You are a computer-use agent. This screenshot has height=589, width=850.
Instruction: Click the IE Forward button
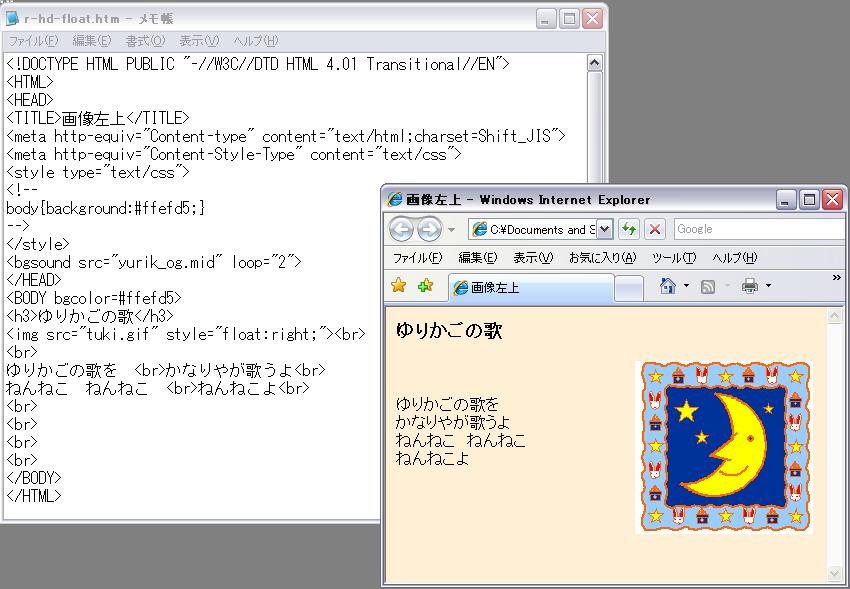click(x=429, y=230)
